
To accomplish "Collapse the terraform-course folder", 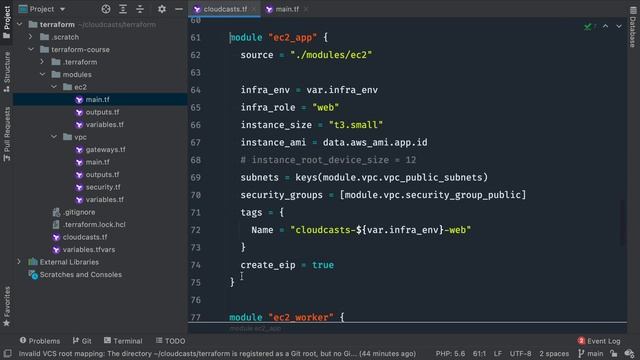I will 31,49.
